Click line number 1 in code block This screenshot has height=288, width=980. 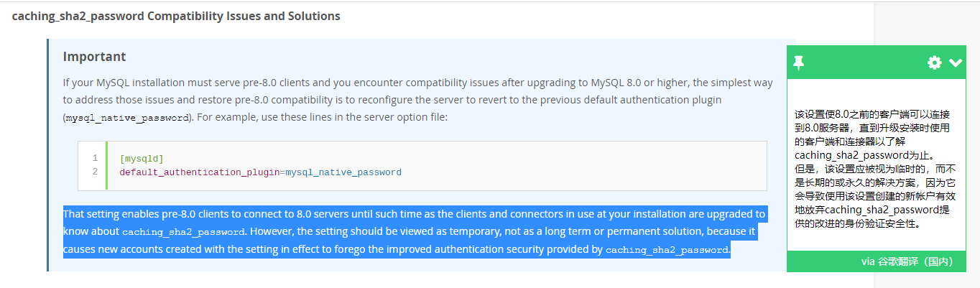(95, 158)
